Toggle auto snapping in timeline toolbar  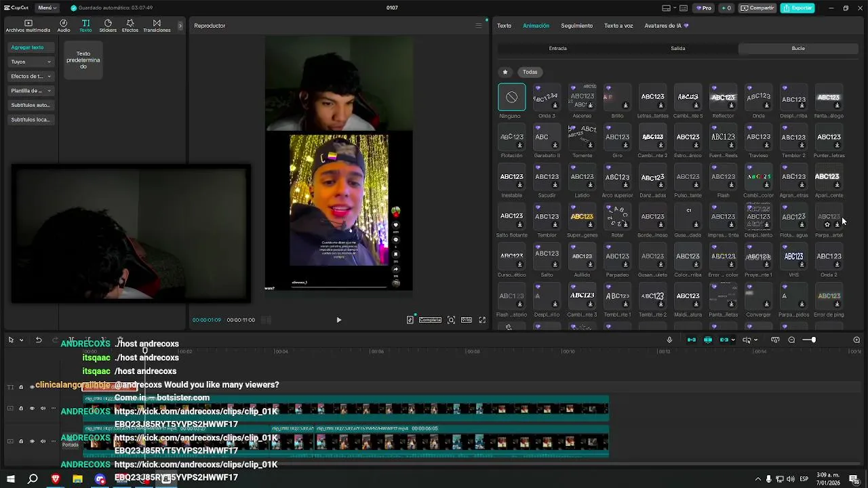coord(708,340)
